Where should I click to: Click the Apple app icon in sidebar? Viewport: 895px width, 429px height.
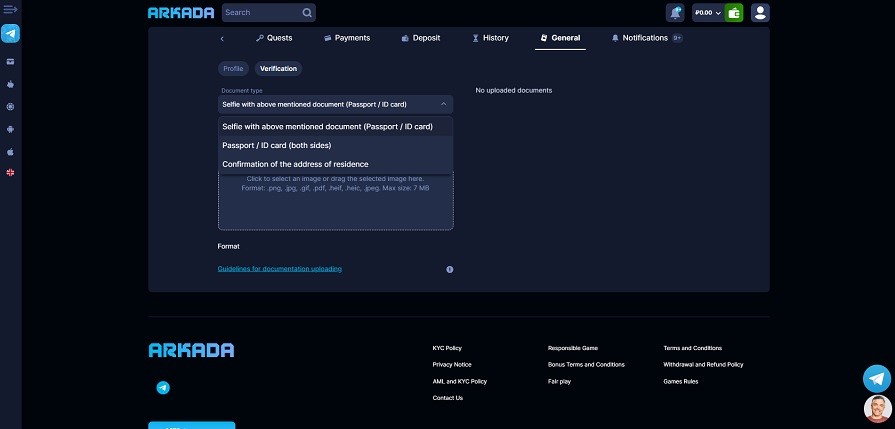coord(10,151)
